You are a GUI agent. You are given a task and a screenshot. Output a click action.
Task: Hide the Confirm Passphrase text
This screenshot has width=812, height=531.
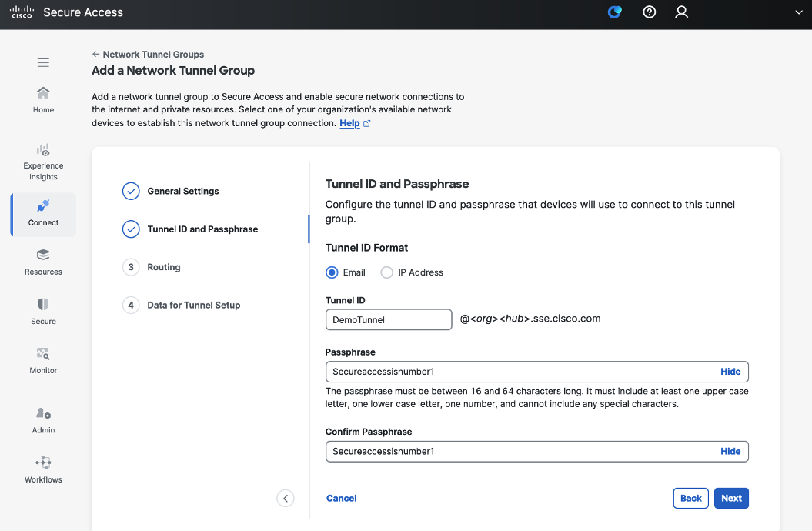730,451
